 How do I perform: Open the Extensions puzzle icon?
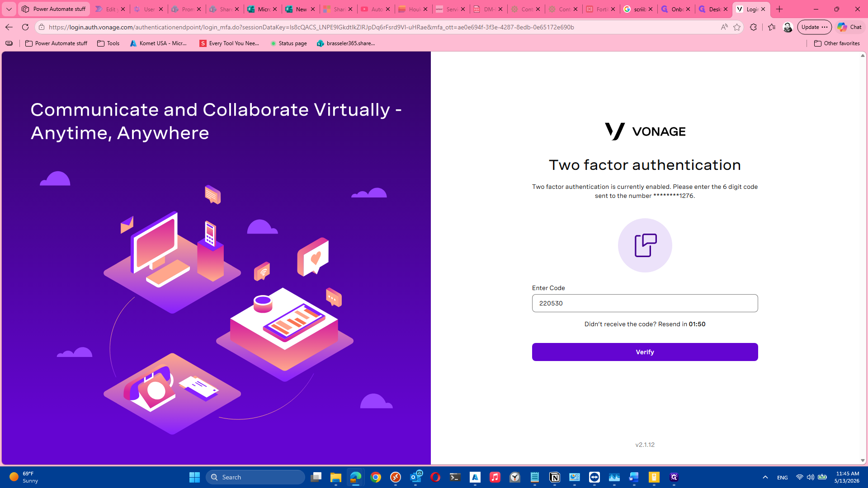click(753, 27)
